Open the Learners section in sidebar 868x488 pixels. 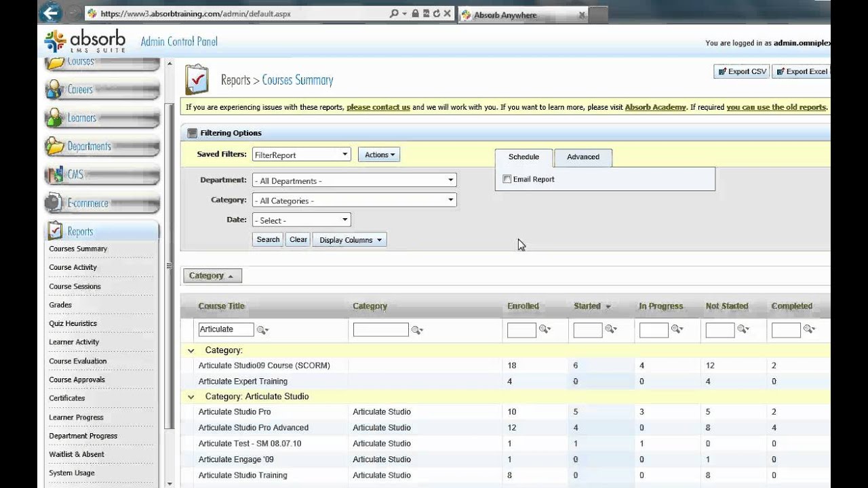102,118
